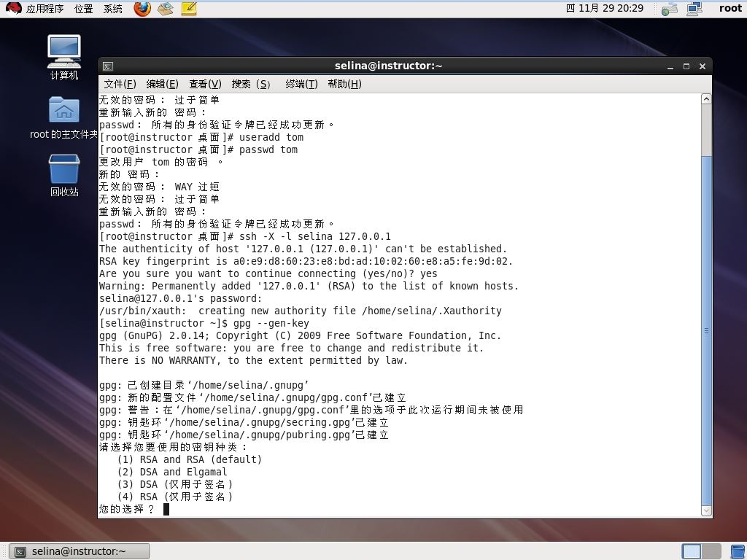The height and width of the screenshot is (560, 747).
Task: Open the 应用程序 applications menu
Action: coord(44,9)
